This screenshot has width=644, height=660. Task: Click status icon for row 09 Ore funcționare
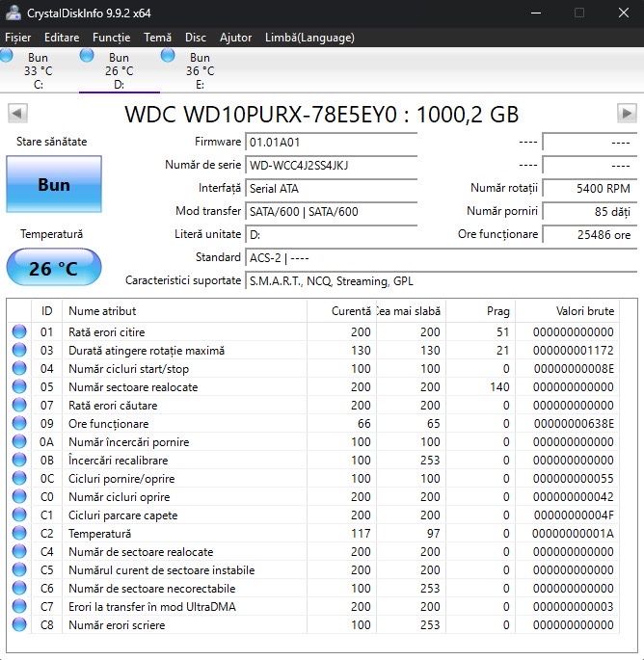19,423
